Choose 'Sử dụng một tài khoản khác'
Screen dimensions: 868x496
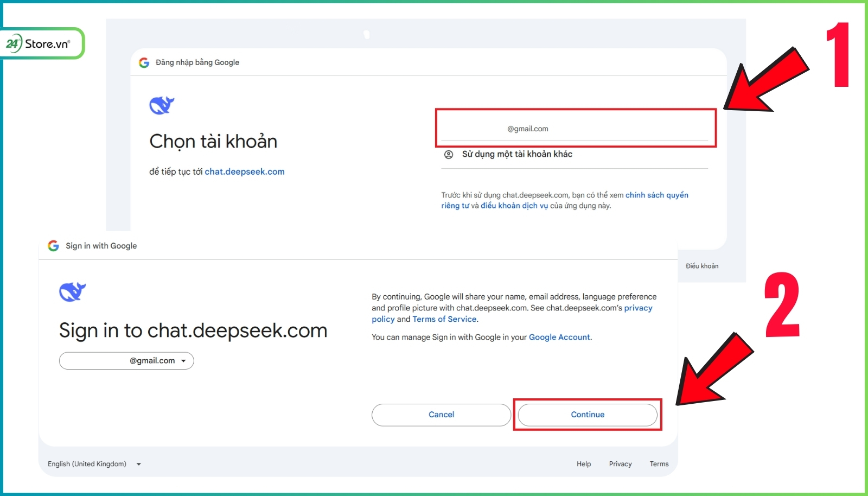516,154
